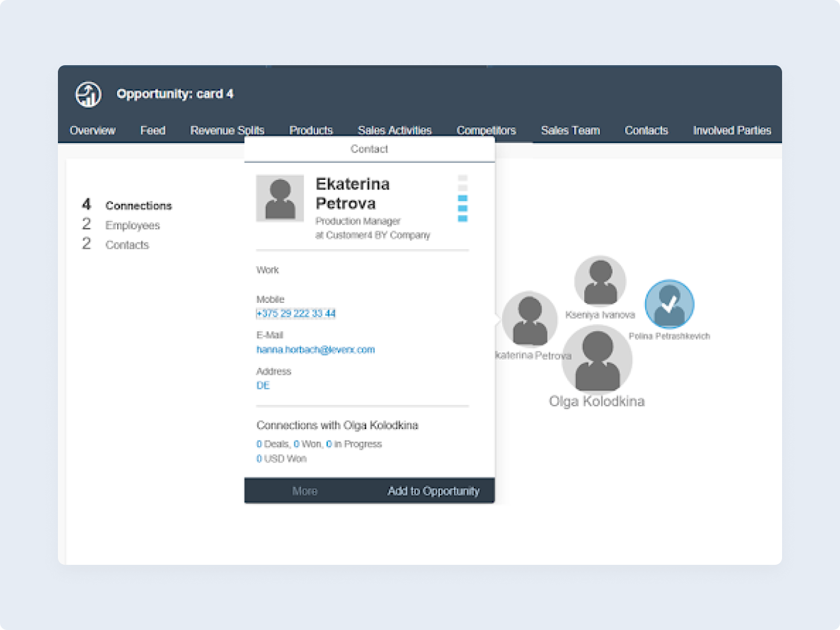Click Connections with Olga Kolodkina heading
The width and height of the screenshot is (840, 630).
pyautogui.click(x=337, y=425)
